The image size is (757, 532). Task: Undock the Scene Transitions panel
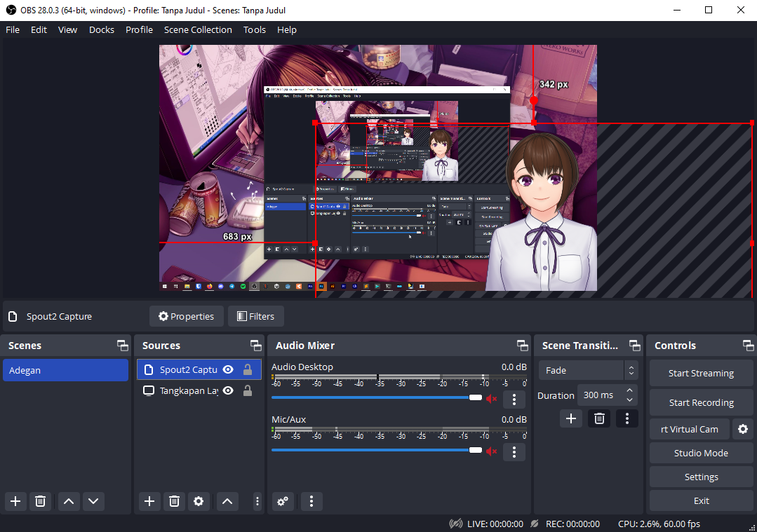635,346
